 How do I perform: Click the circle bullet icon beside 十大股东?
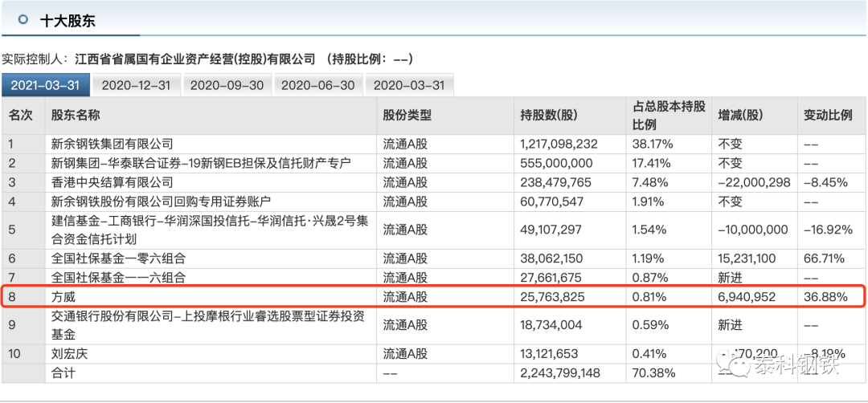pyautogui.click(x=23, y=20)
